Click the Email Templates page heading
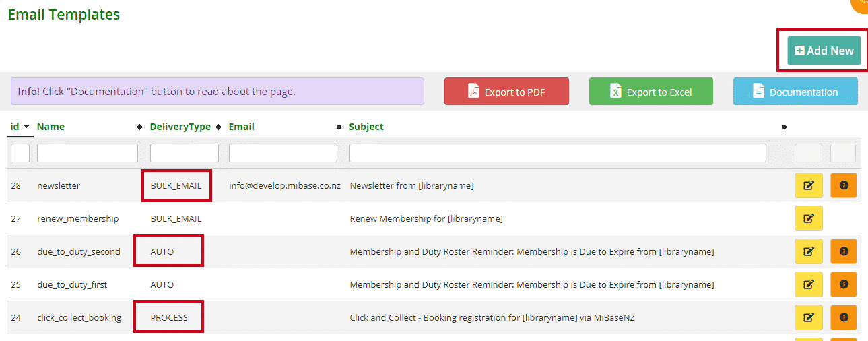This screenshot has width=868, height=341. [x=64, y=14]
